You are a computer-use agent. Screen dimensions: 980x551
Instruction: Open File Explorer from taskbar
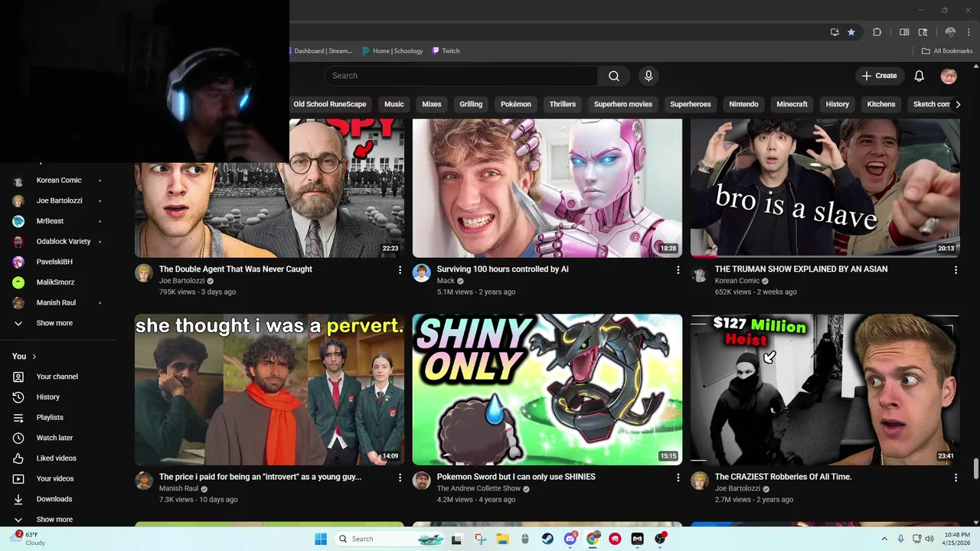pos(502,539)
